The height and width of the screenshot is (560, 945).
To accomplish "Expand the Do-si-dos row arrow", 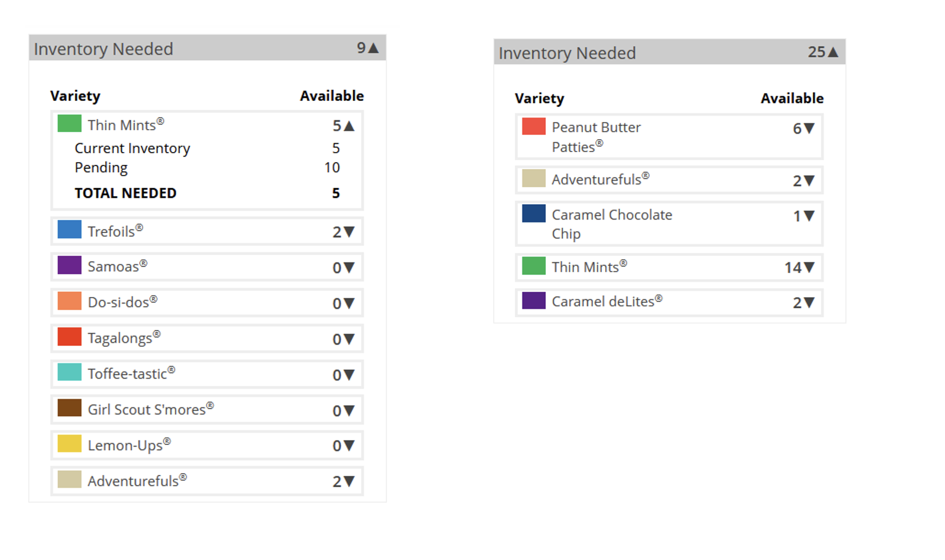I will point(349,303).
